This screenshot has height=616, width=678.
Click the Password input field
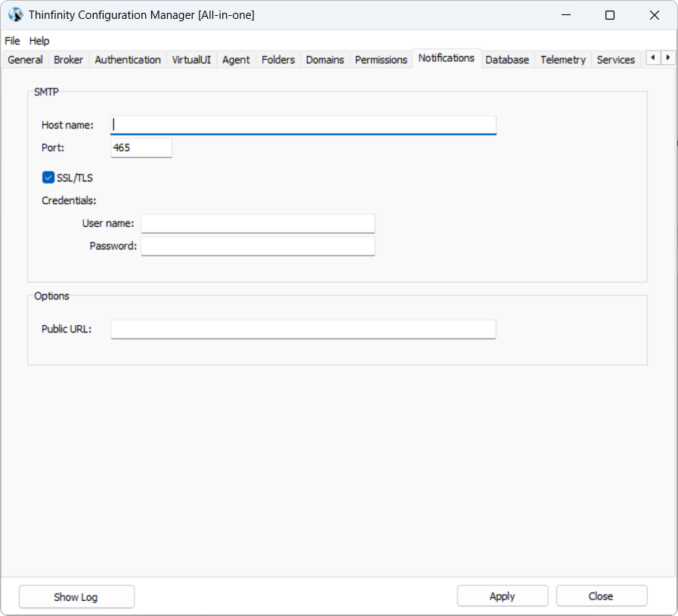point(258,246)
